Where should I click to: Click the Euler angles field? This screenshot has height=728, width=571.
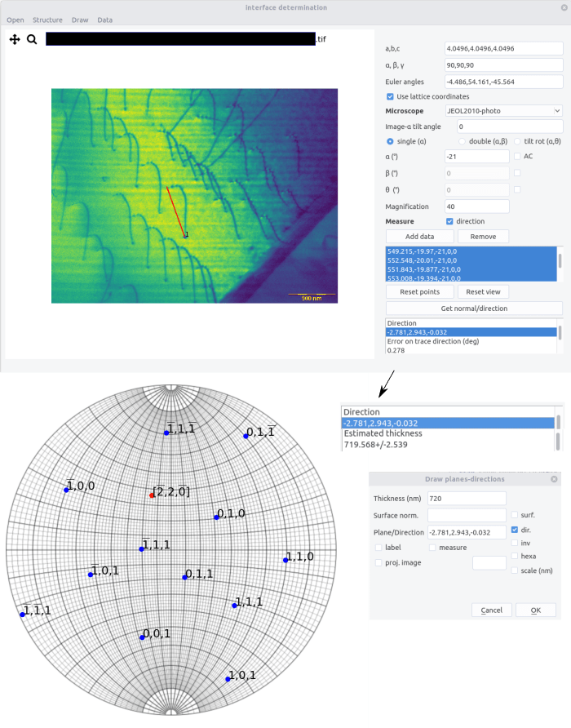click(503, 82)
